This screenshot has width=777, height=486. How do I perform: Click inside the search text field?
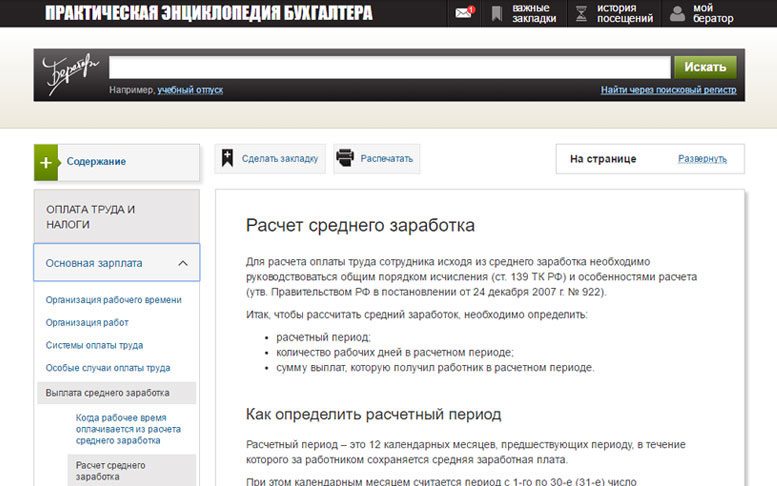[x=389, y=67]
